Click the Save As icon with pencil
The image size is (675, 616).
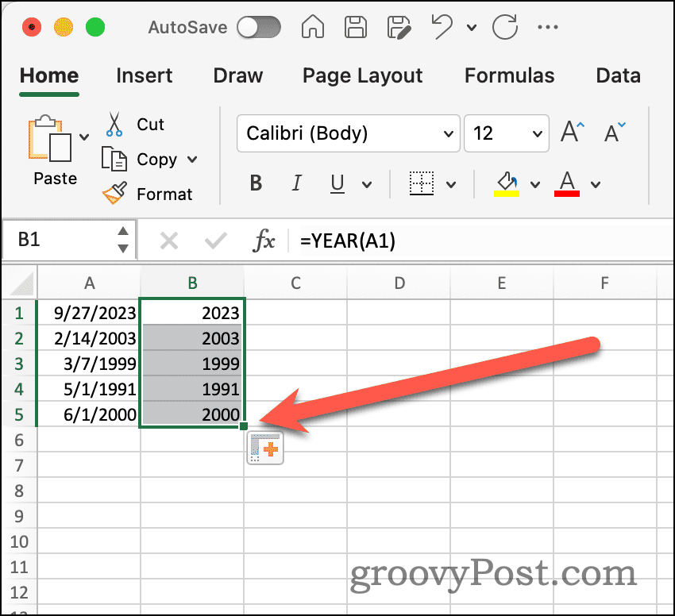click(x=399, y=28)
